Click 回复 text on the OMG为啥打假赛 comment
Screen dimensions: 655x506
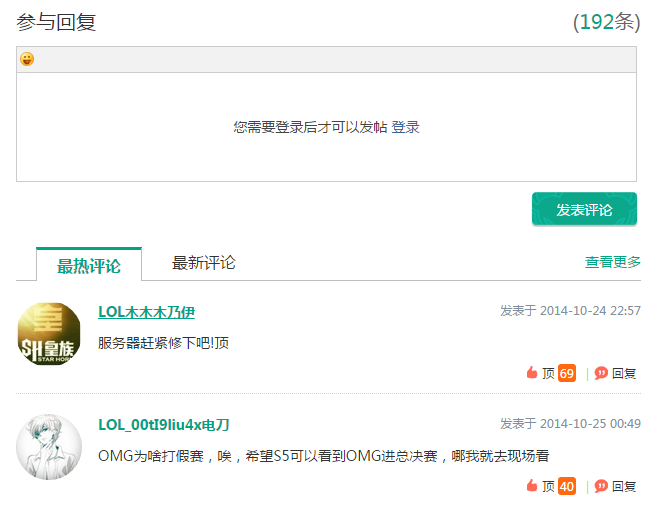pyautogui.click(x=624, y=486)
